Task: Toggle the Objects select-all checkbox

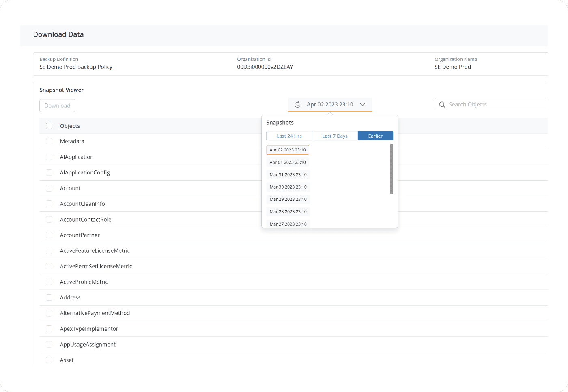Action: pyautogui.click(x=49, y=126)
